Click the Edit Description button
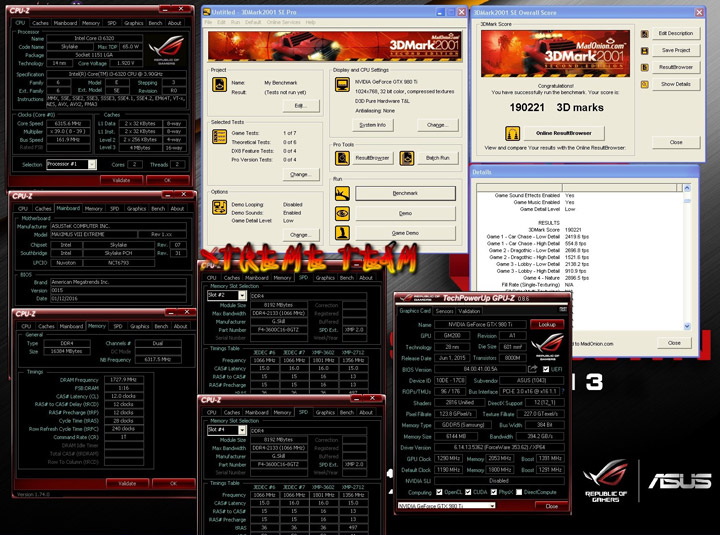Image resolution: width=720 pixels, height=535 pixels. (x=676, y=34)
